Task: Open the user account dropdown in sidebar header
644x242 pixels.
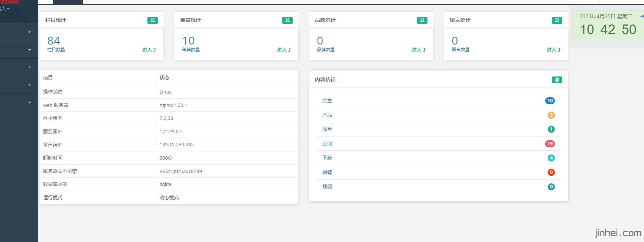Action: [x=5, y=9]
